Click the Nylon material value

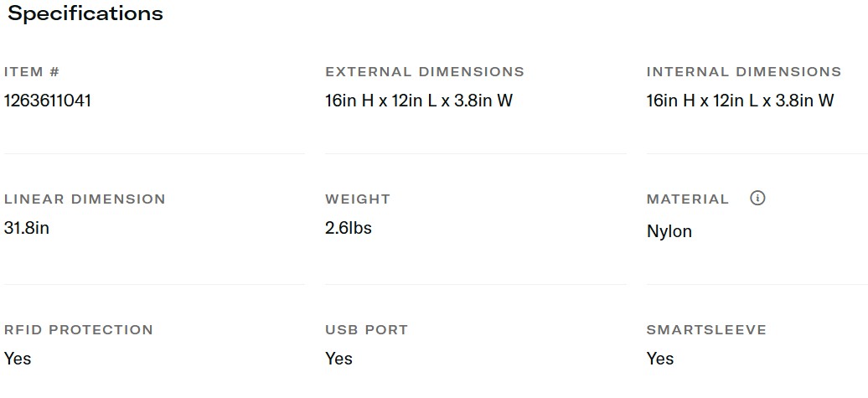tap(669, 231)
